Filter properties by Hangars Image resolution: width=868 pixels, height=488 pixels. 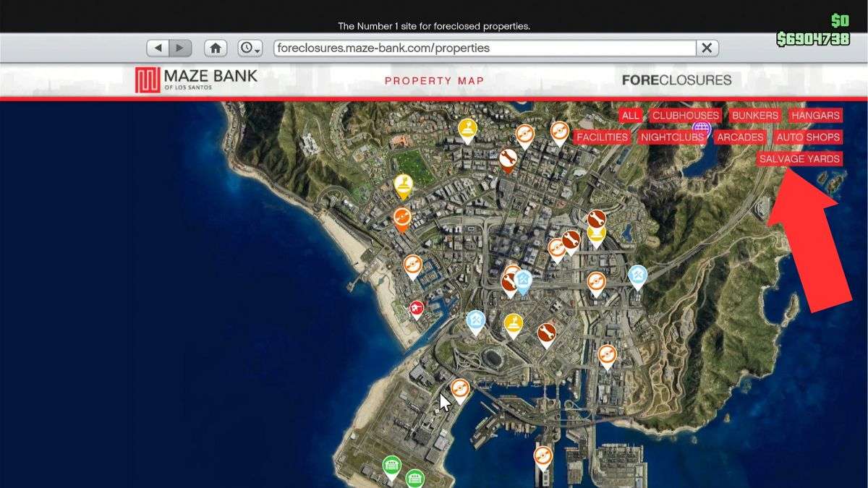(x=815, y=116)
